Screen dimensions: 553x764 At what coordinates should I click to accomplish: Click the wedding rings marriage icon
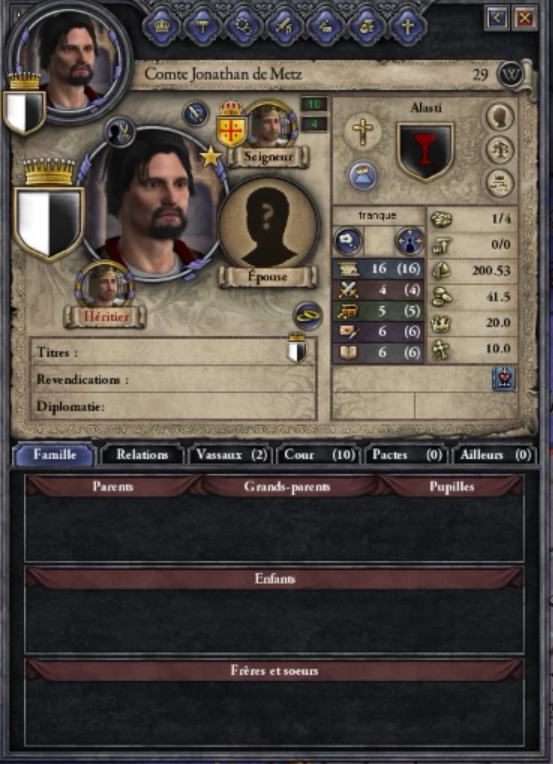pyautogui.click(x=307, y=316)
